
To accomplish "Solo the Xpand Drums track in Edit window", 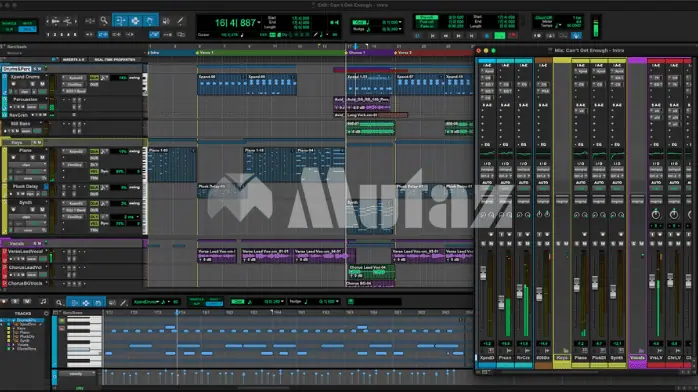I will point(32,84).
